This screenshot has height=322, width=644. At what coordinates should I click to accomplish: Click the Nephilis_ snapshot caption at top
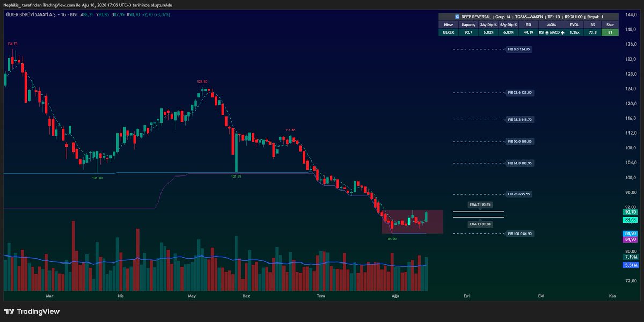[87, 4]
